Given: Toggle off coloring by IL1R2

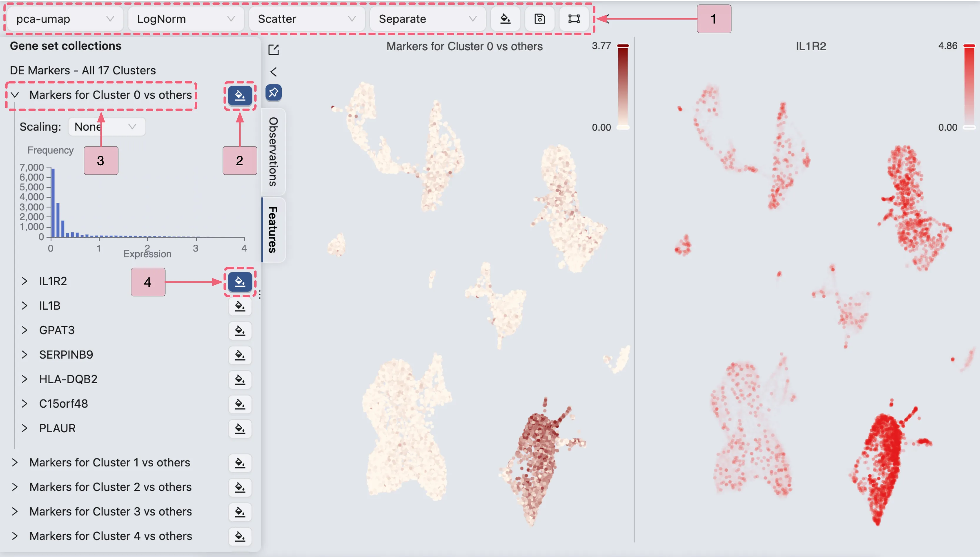Looking at the screenshot, I should [x=240, y=281].
